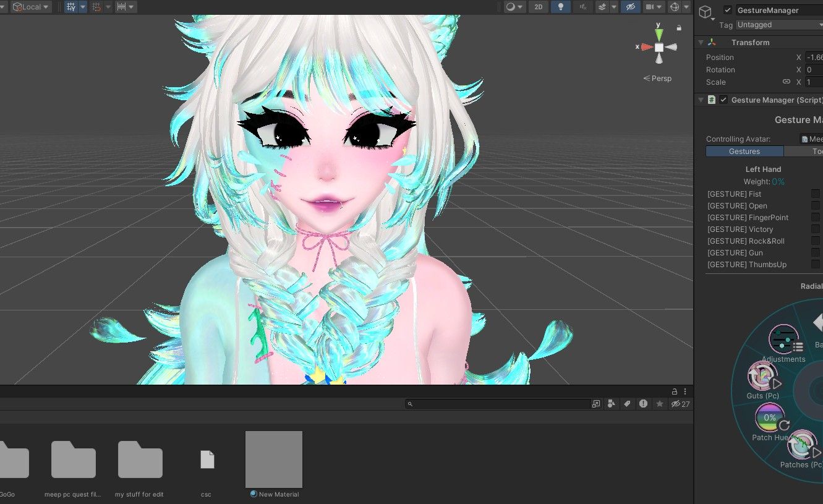Screen dimensions: 823x504
Task: Click Search by Label icon
Action: 627,404
